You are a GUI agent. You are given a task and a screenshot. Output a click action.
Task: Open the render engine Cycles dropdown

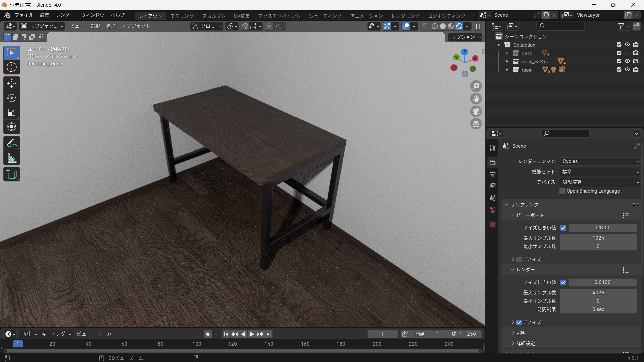click(600, 161)
